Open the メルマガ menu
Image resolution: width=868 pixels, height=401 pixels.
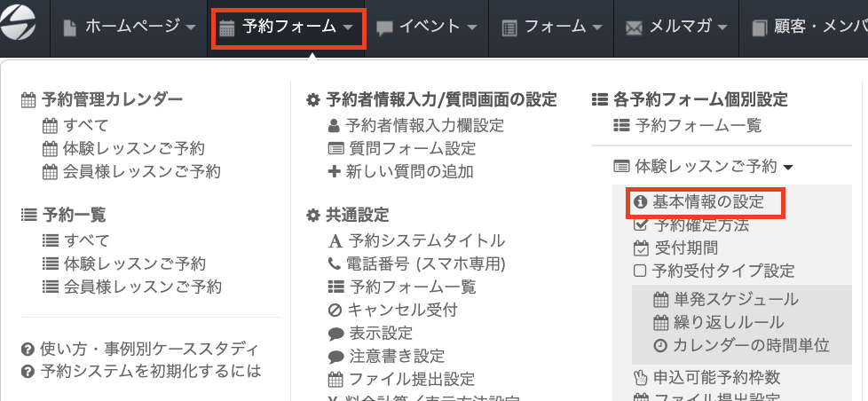pos(680,28)
